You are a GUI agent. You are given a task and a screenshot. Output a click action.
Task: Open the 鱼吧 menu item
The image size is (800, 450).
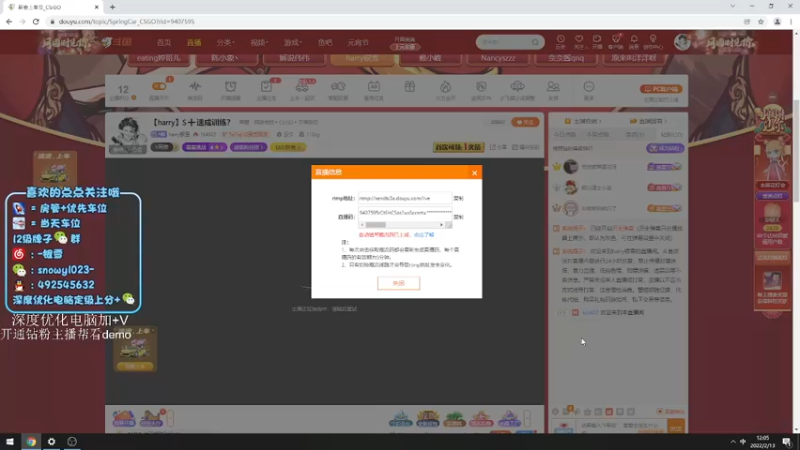pyautogui.click(x=325, y=42)
